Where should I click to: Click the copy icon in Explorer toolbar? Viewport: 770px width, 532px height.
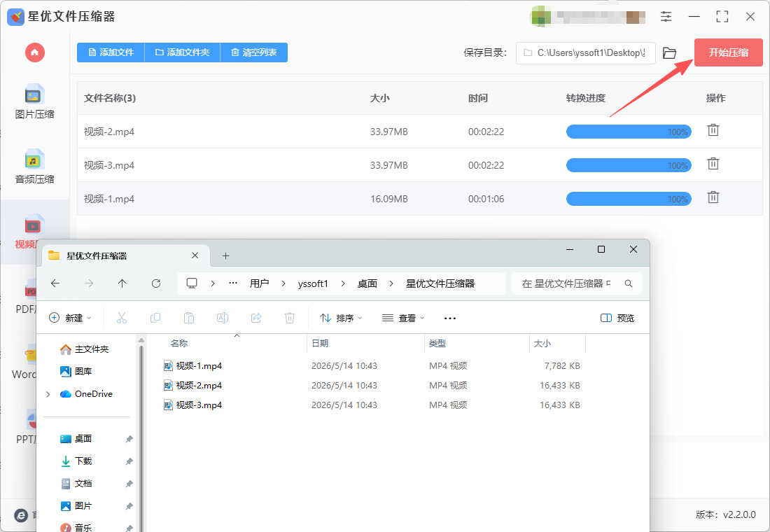pyautogui.click(x=155, y=318)
